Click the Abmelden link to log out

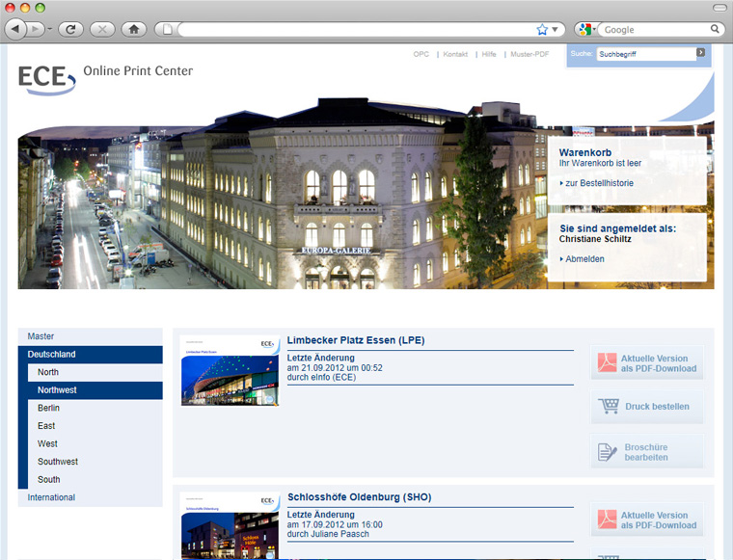[x=584, y=259]
